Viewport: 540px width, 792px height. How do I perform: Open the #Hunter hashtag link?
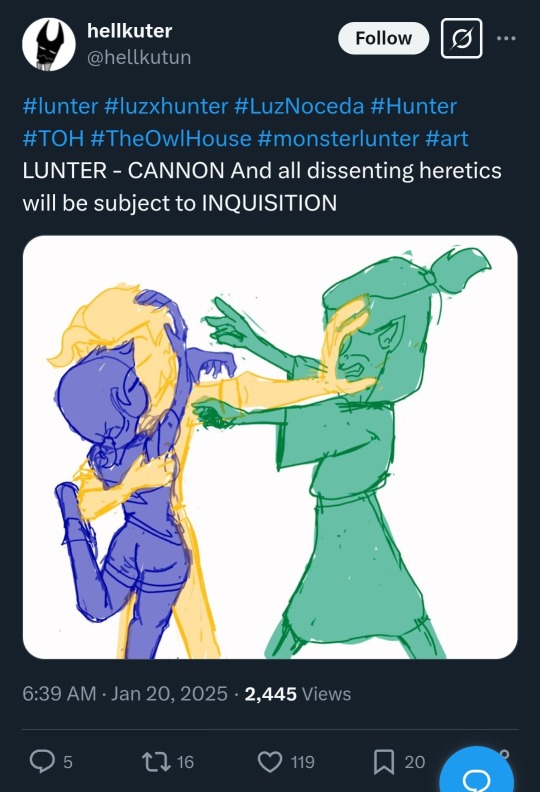[414, 107]
